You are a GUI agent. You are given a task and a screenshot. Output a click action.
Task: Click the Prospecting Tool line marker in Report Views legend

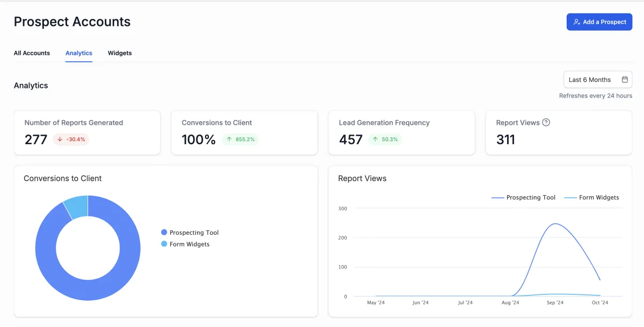497,197
